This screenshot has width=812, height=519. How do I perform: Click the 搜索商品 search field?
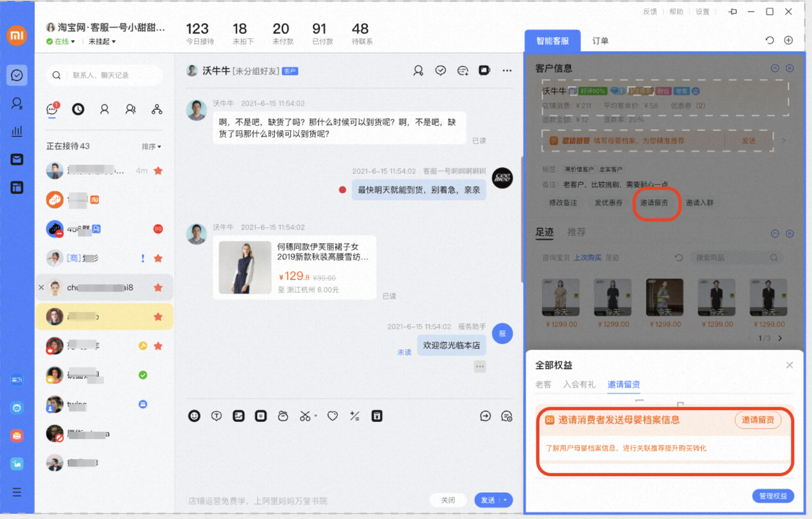click(737, 258)
